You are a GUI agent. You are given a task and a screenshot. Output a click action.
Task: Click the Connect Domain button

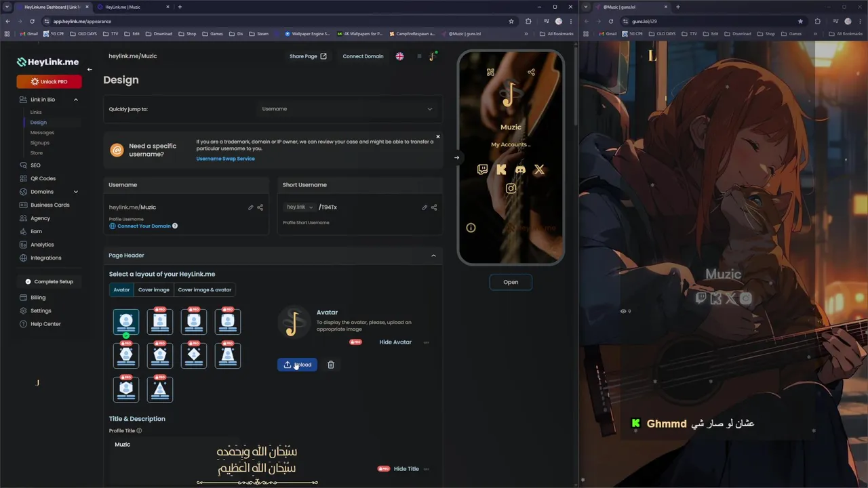click(x=363, y=56)
